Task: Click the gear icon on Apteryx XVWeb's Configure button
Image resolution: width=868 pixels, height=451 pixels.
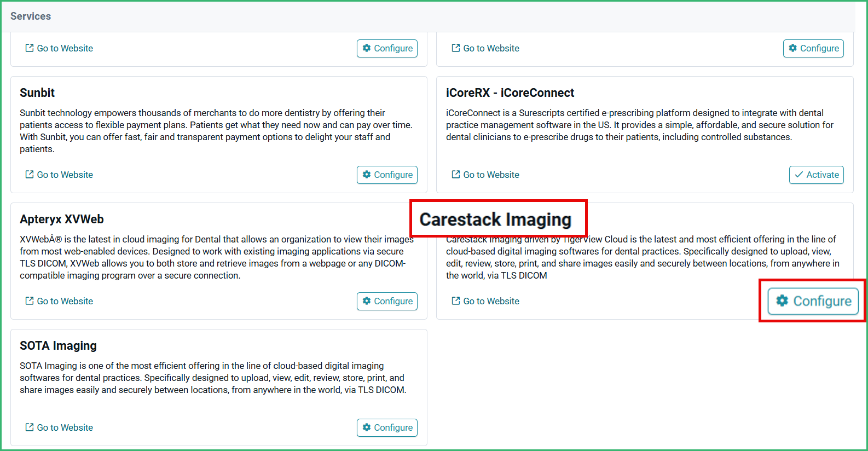Action: 367,301
